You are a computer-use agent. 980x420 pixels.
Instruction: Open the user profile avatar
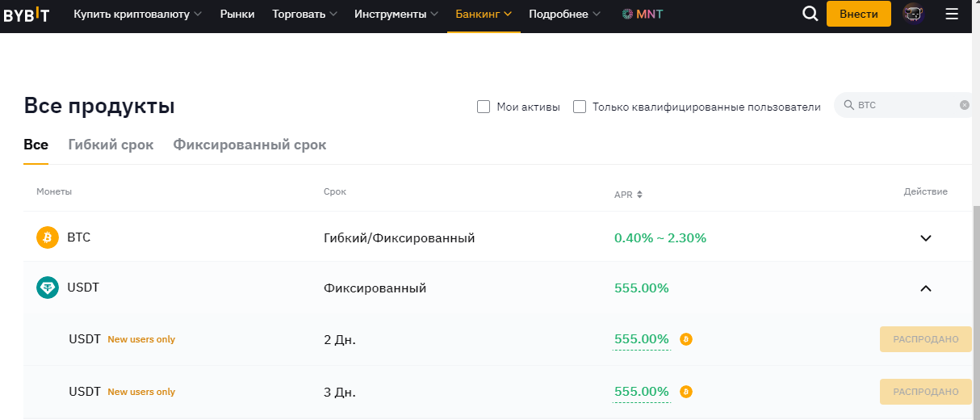(913, 14)
